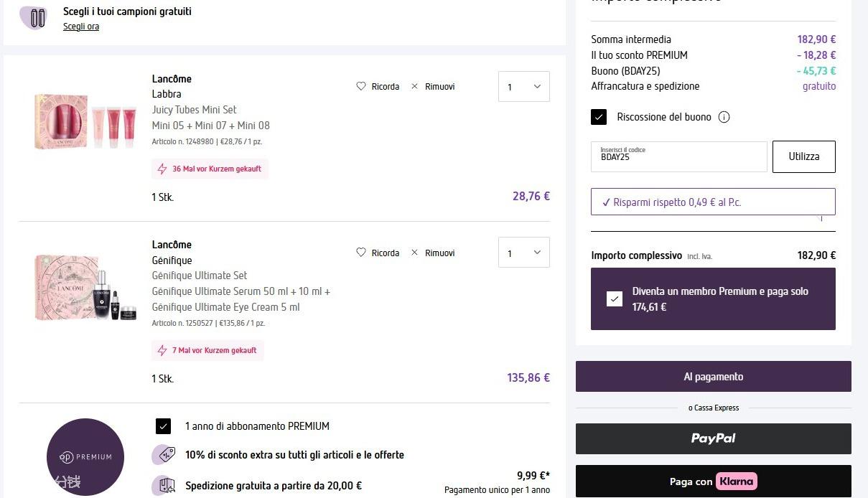Image resolution: width=868 pixels, height=498 pixels.
Task: Click the round PREMIUM logo badge
Action: 85,456
